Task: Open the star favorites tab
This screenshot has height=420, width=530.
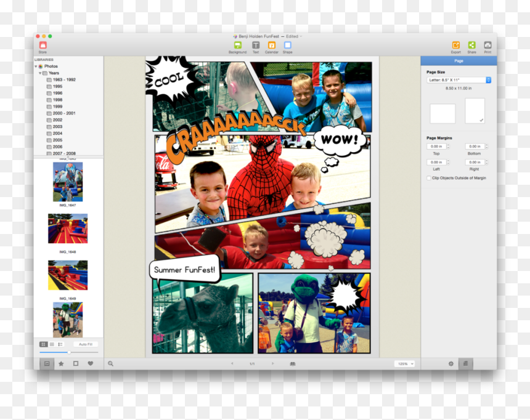Action: point(61,363)
